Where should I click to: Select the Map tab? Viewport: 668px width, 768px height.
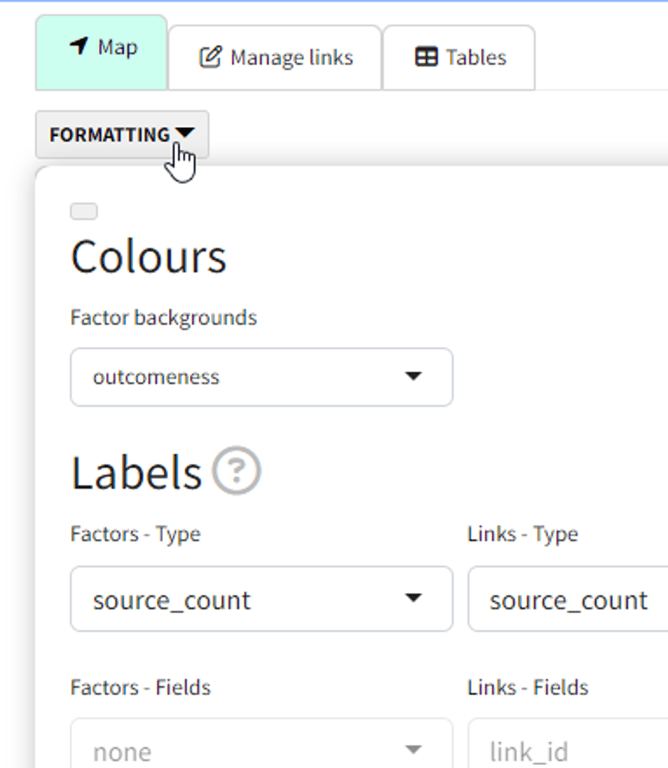click(x=101, y=51)
